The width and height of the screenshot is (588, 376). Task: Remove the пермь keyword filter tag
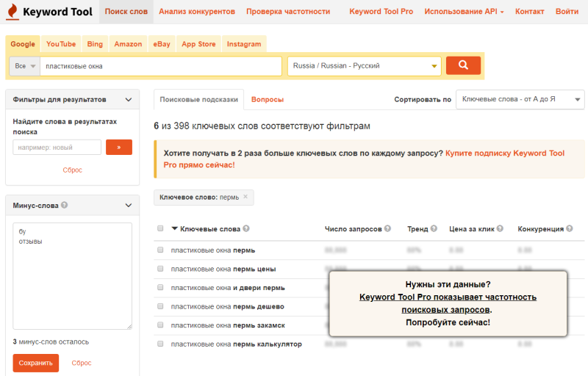(245, 197)
